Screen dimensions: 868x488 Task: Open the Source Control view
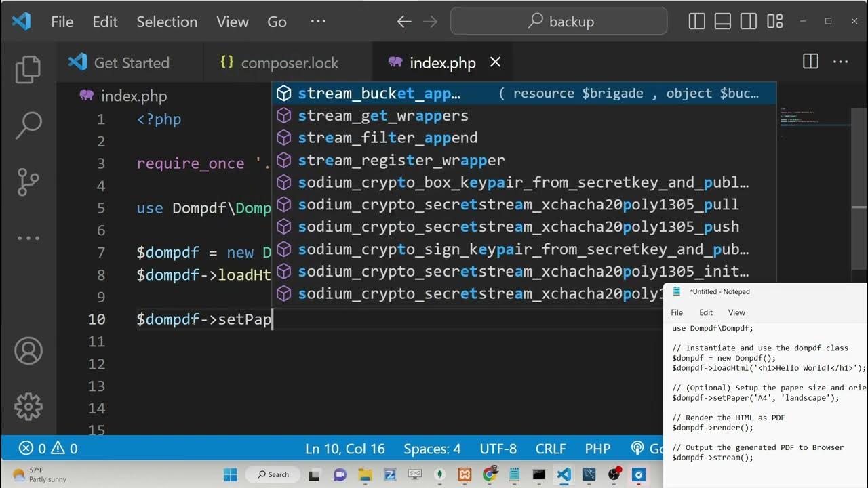point(28,182)
